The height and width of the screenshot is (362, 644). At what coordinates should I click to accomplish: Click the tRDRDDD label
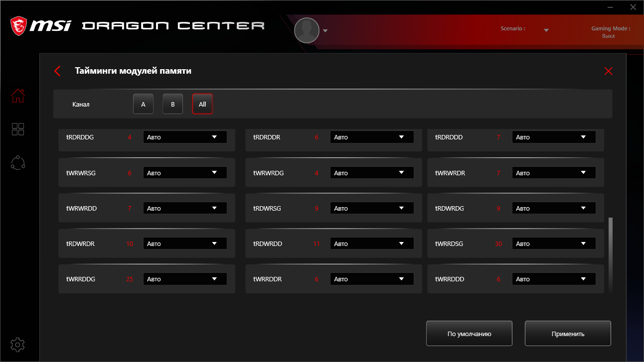coord(449,137)
